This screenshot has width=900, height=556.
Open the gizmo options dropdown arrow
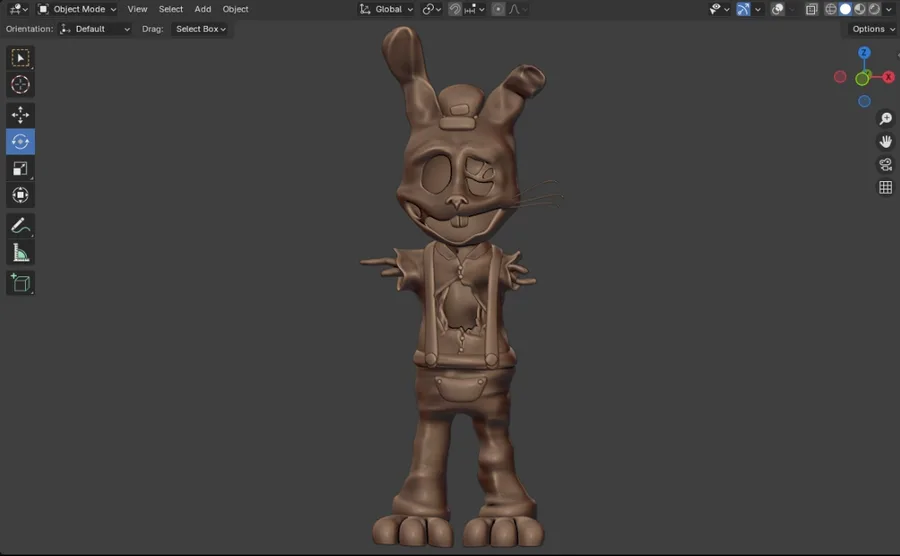pyautogui.click(x=758, y=9)
